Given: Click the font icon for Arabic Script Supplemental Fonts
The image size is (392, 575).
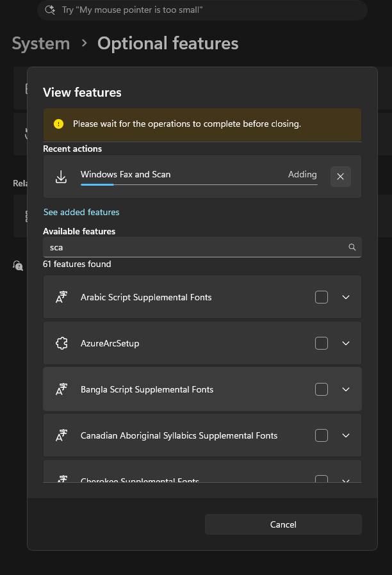Looking at the screenshot, I should click(61, 297).
